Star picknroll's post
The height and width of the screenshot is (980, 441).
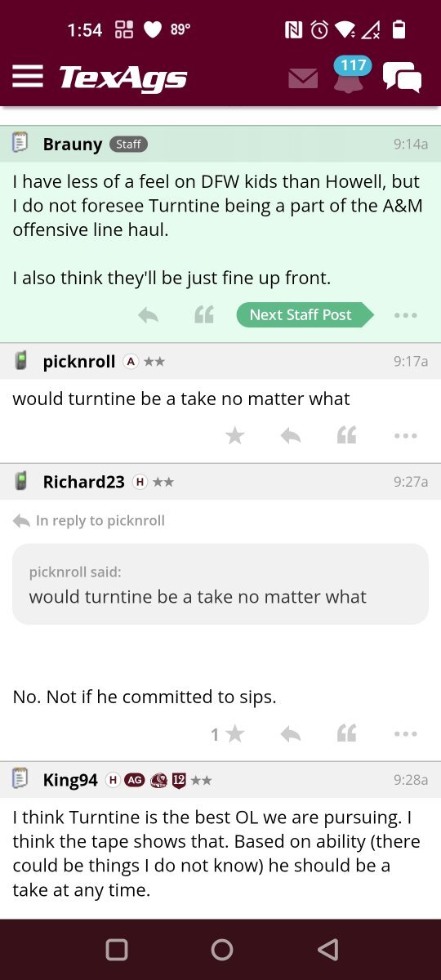(235, 436)
